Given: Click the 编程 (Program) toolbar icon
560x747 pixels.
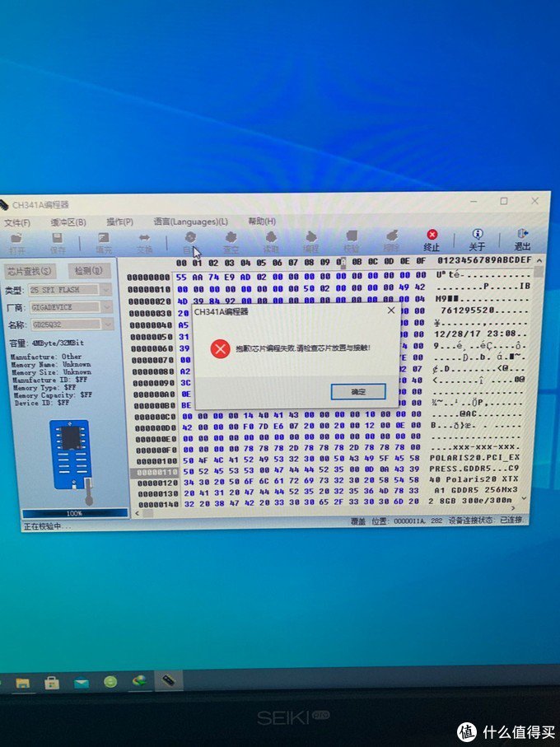Looking at the screenshot, I should (311, 241).
